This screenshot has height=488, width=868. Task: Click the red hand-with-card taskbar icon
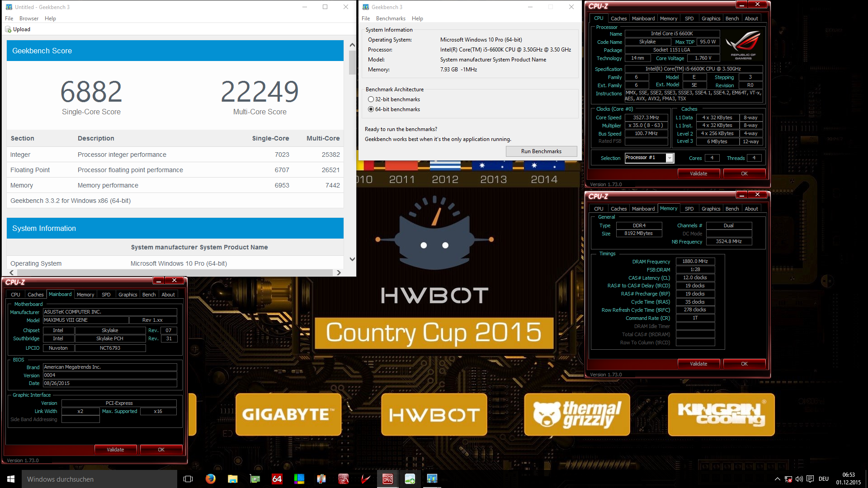[x=344, y=479]
